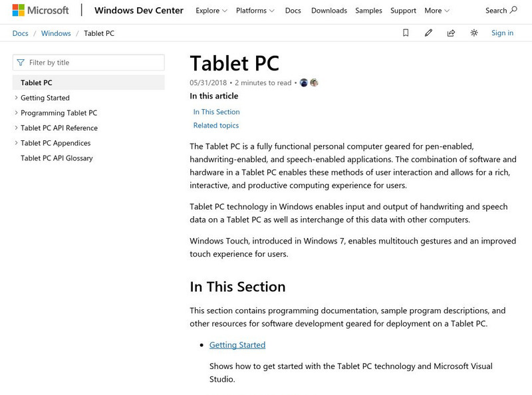This screenshot has width=532, height=395.
Task: Click the Microsoft logo
Action: coord(41,11)
